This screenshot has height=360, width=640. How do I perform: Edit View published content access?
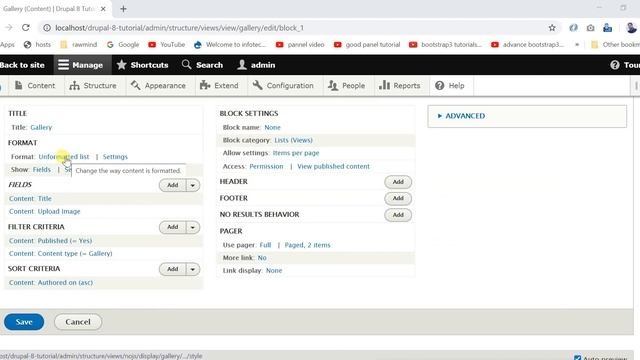click(x=333, y=167)
